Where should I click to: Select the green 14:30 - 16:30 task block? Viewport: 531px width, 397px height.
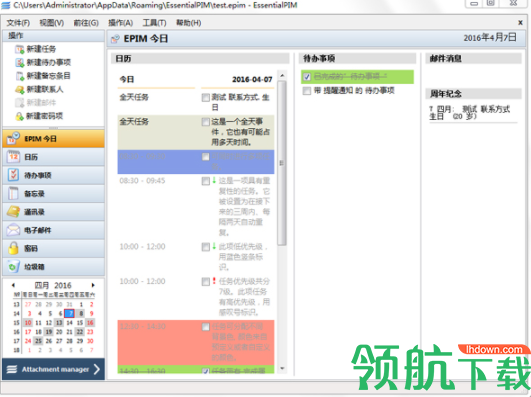(x=196, y=370)
